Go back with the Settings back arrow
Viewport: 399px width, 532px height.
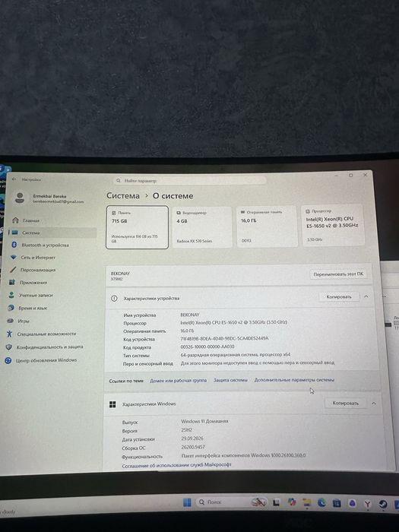click(14, 179)
